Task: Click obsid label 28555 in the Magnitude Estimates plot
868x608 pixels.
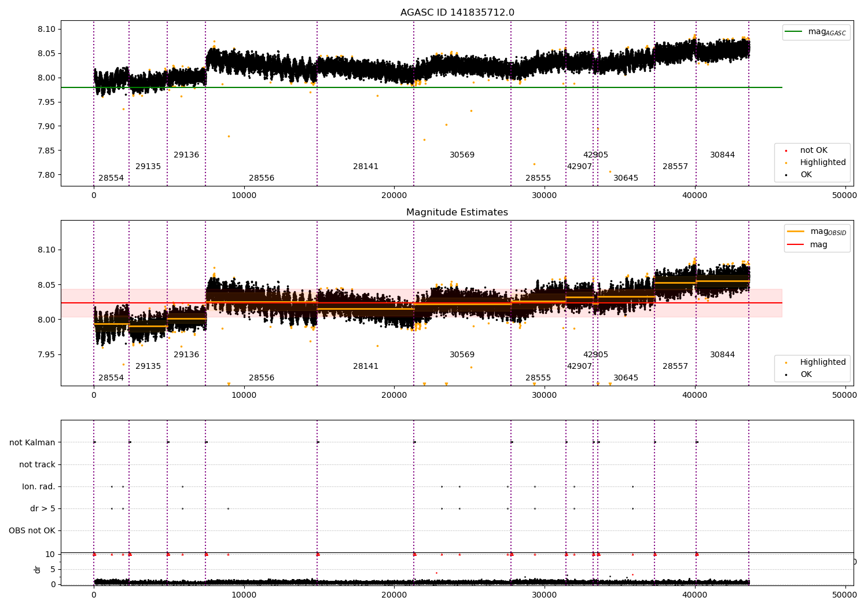Action: [x=538, y=378]
